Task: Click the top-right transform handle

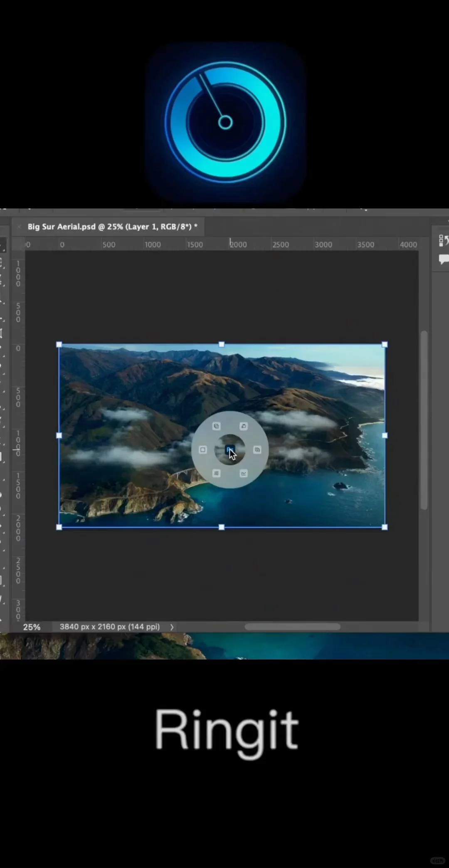Action: (x=385, y=344)
